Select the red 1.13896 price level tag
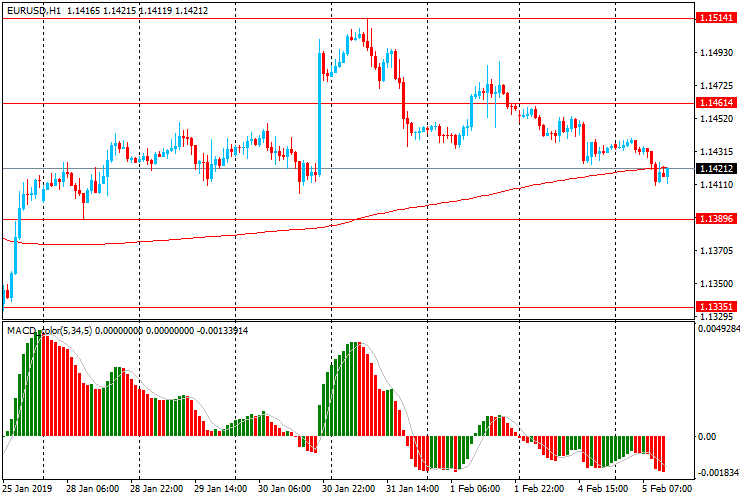The width and height of the screenshot is (740, 500). [x=716, y=219]
